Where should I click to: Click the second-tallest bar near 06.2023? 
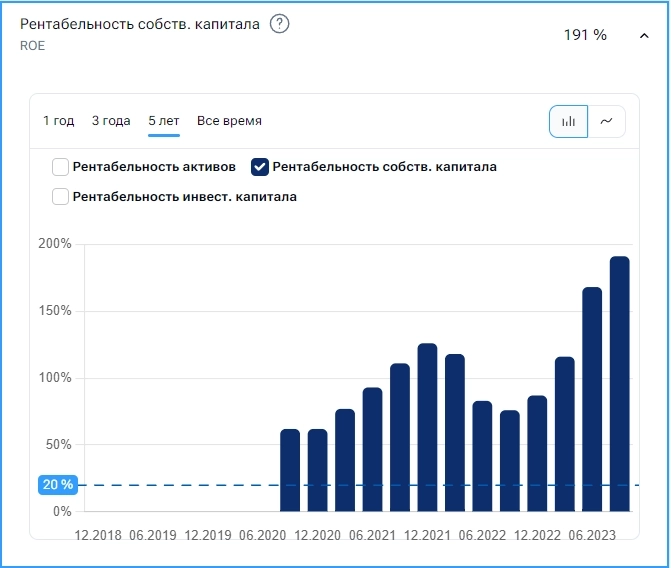592,400
